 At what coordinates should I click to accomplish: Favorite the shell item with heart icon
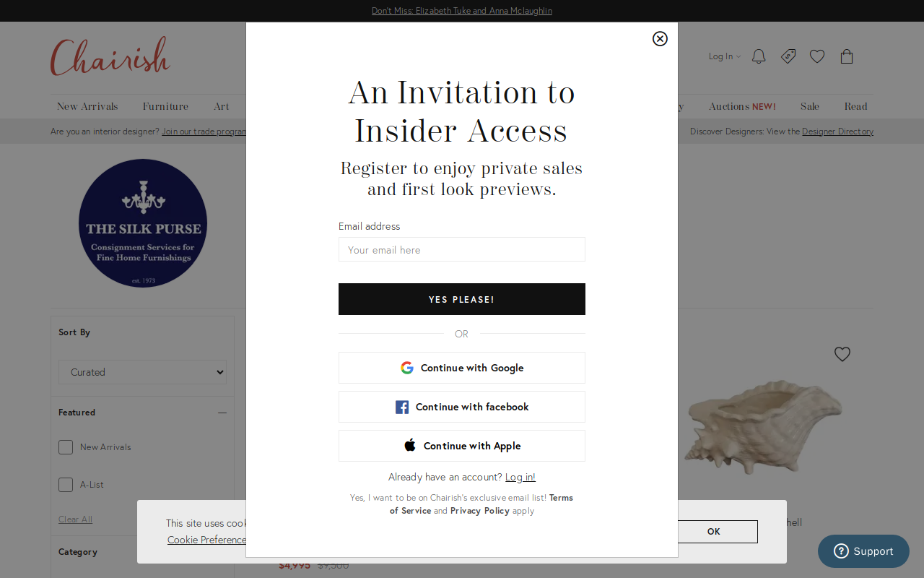tap(842, 354)
